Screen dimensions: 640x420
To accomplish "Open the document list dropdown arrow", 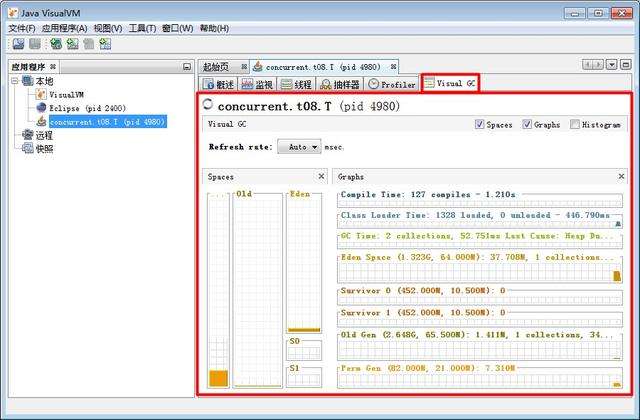I will click(x=611, y=64).
